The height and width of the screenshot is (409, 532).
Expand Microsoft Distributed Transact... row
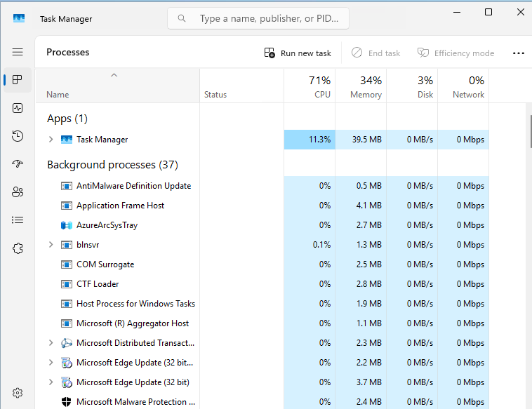tap(51, 343)
